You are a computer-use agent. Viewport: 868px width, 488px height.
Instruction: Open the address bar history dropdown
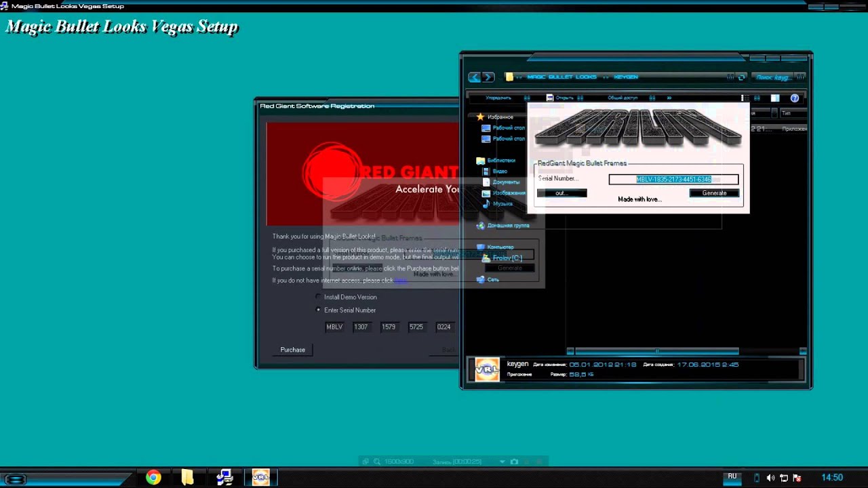click(730, 77)
